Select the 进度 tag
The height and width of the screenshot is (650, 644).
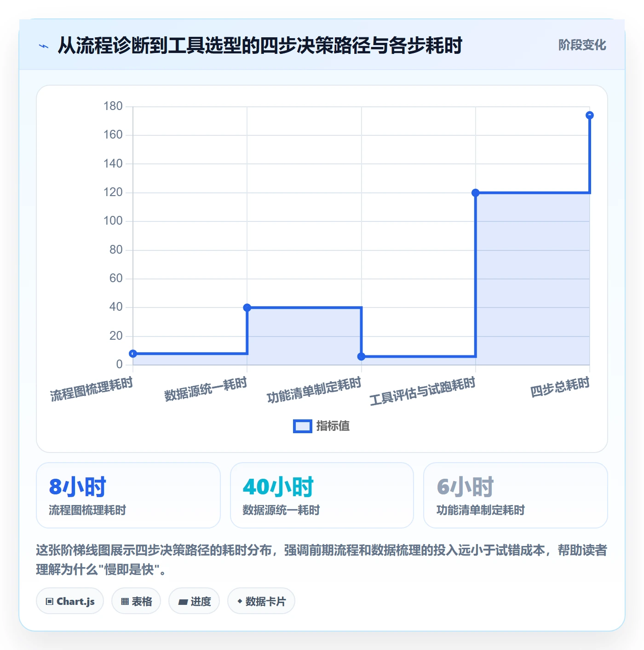coord(194,601)
